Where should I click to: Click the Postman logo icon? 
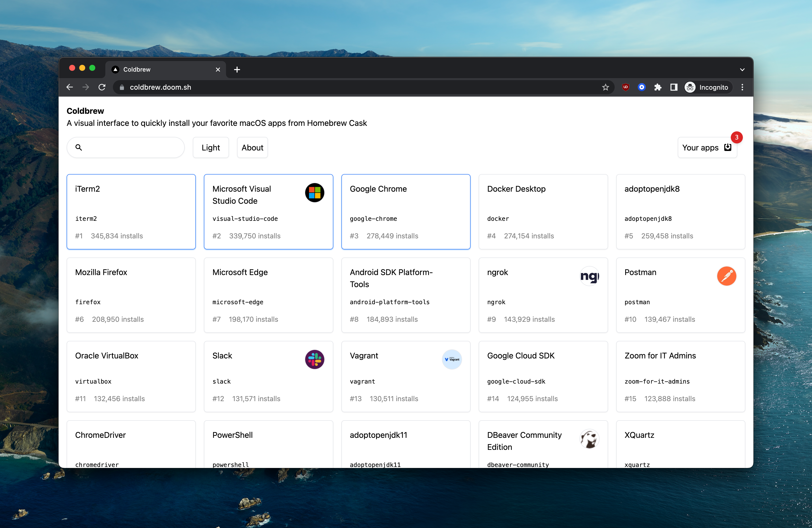click(x=726, y=276)
